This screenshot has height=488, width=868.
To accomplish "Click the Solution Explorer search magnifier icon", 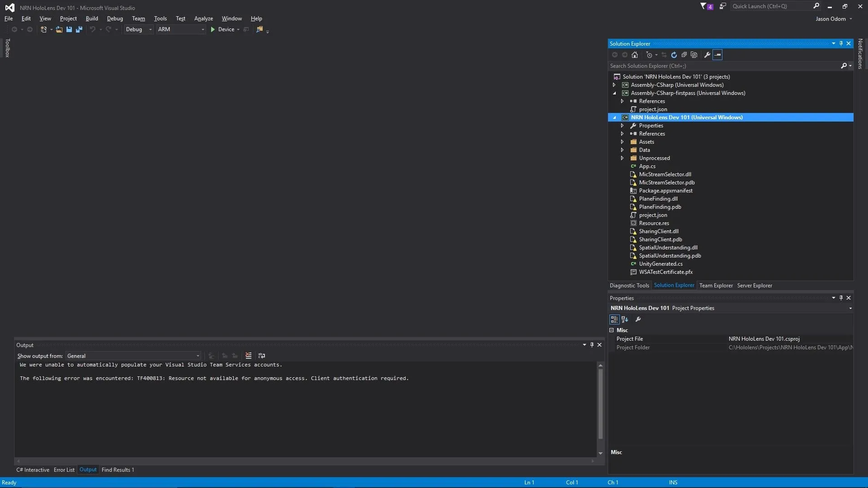I will coord(844,66).
